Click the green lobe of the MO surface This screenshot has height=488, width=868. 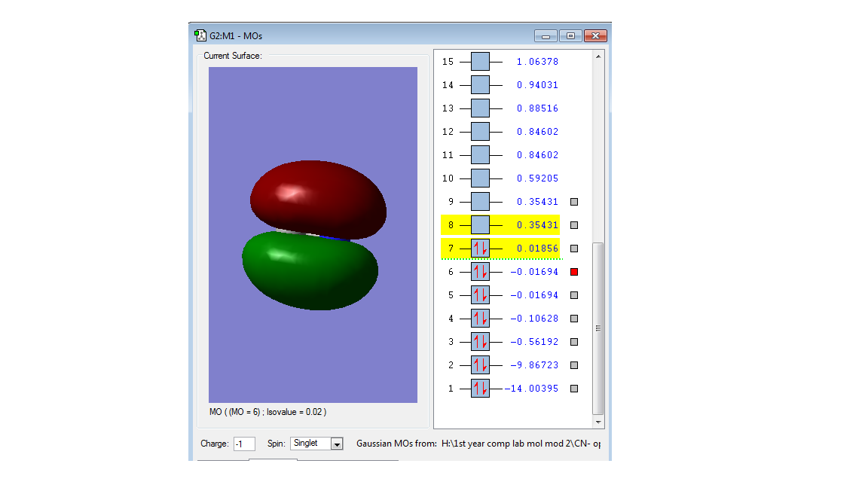pyautogui.click(x=310, y=270)
